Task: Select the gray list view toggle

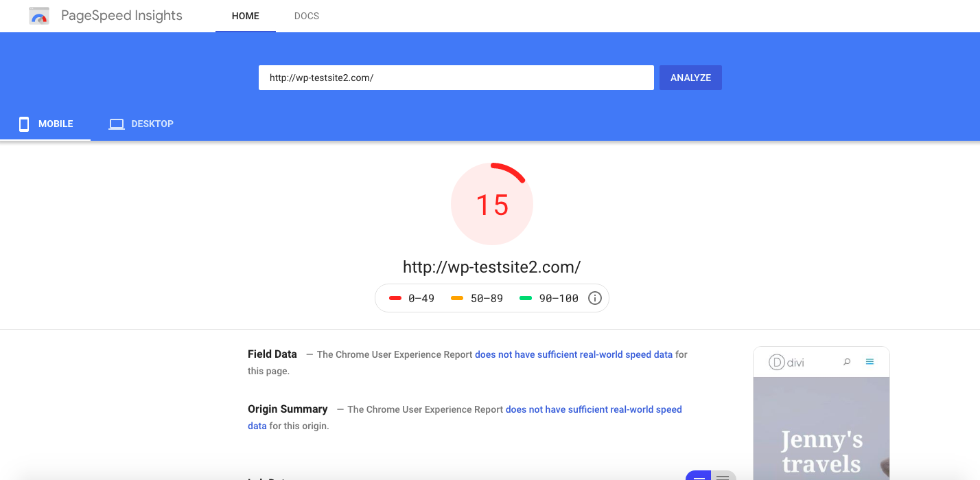Action: (x=723, y=476)
